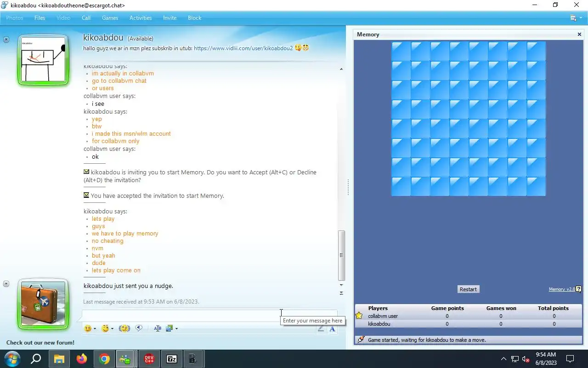Open the emoticon picker smiley icon
The image size is (588, 368).
click(x=87, y=328)
